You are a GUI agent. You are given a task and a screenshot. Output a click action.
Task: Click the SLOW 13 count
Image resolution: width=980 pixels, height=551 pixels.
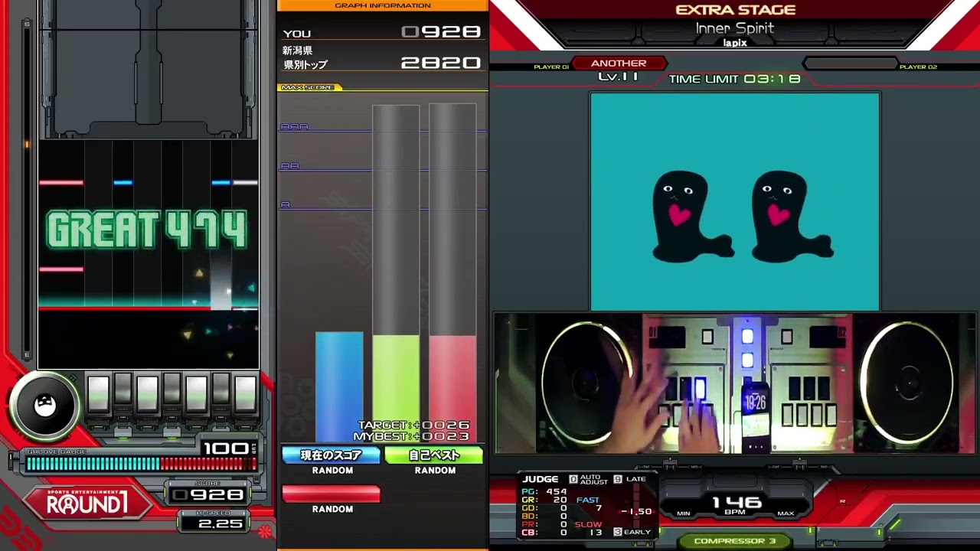pos(589,528)
